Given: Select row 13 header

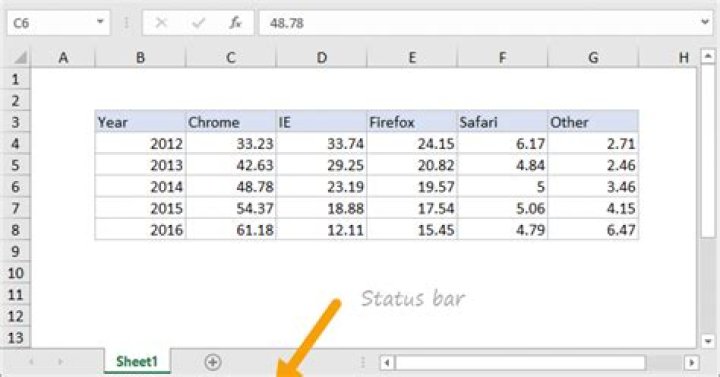Looking at the screenshot, I should coord(15,338).
